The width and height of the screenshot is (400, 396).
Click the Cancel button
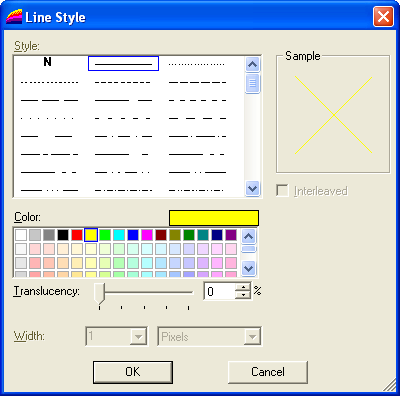coord(268,372)
